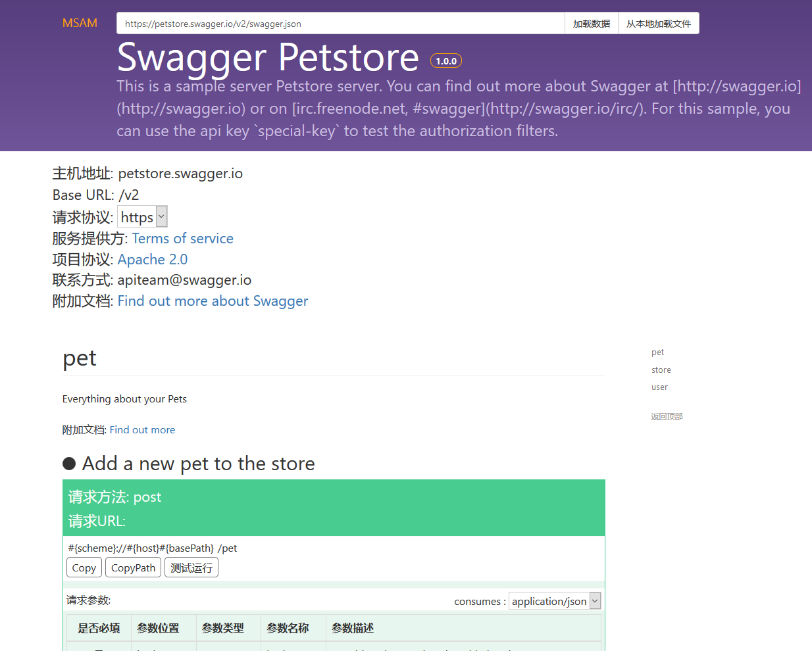Click the pet section heading
812x651 pixels.
point(80,358)
